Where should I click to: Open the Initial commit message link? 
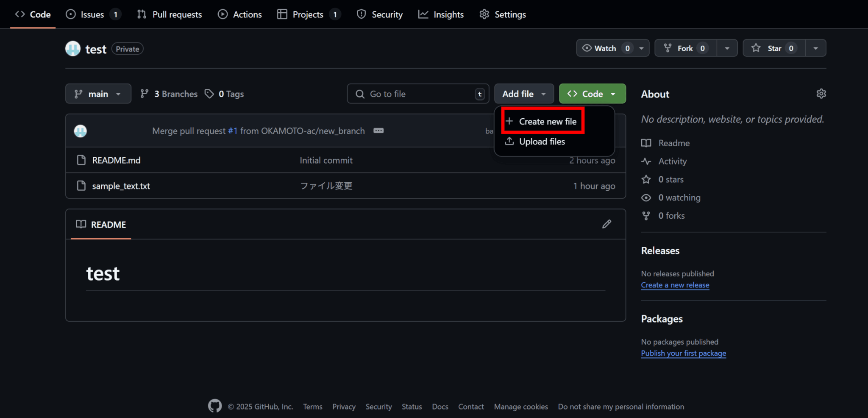[x=326, y=160]
